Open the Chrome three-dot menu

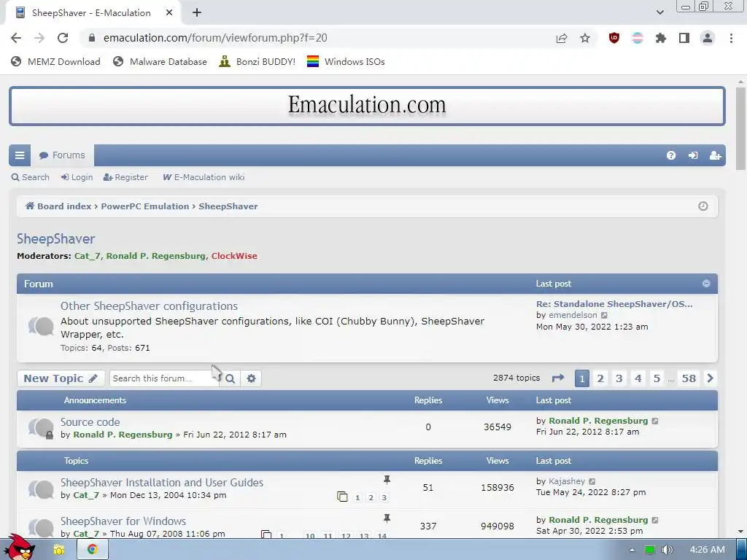731,38
